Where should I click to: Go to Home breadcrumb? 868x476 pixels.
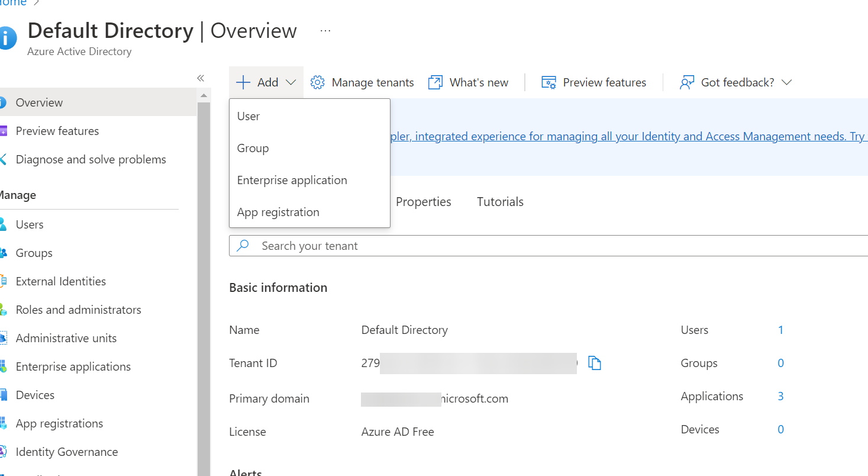13,3
